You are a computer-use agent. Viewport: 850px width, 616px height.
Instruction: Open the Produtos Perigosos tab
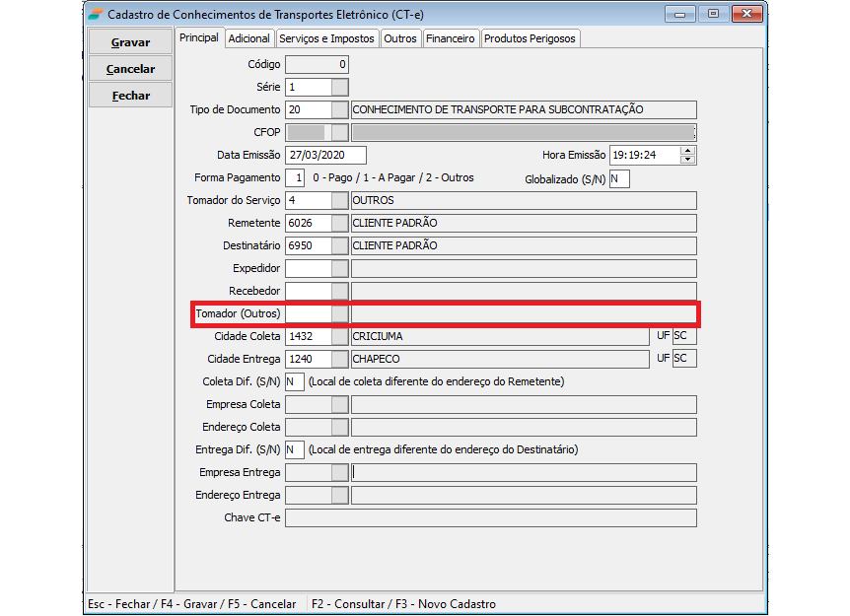pos(530,38)
